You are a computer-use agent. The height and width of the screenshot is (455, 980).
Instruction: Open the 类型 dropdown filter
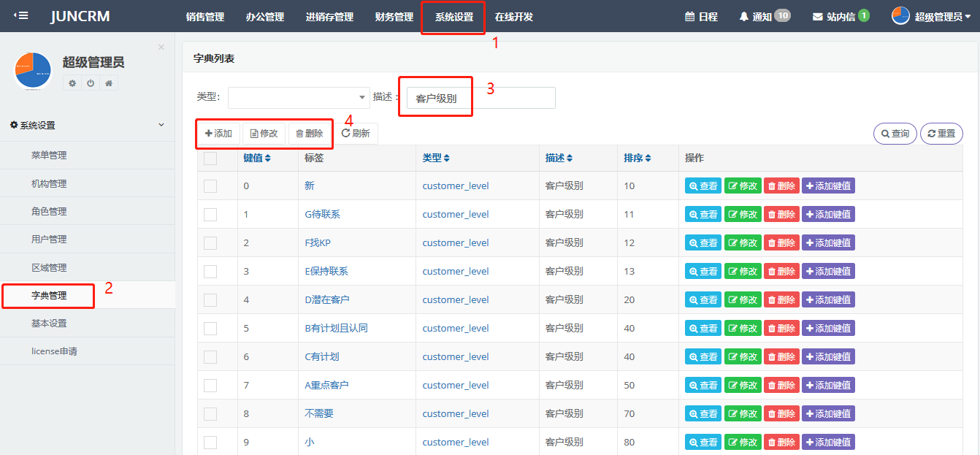[x=299, y=97]
